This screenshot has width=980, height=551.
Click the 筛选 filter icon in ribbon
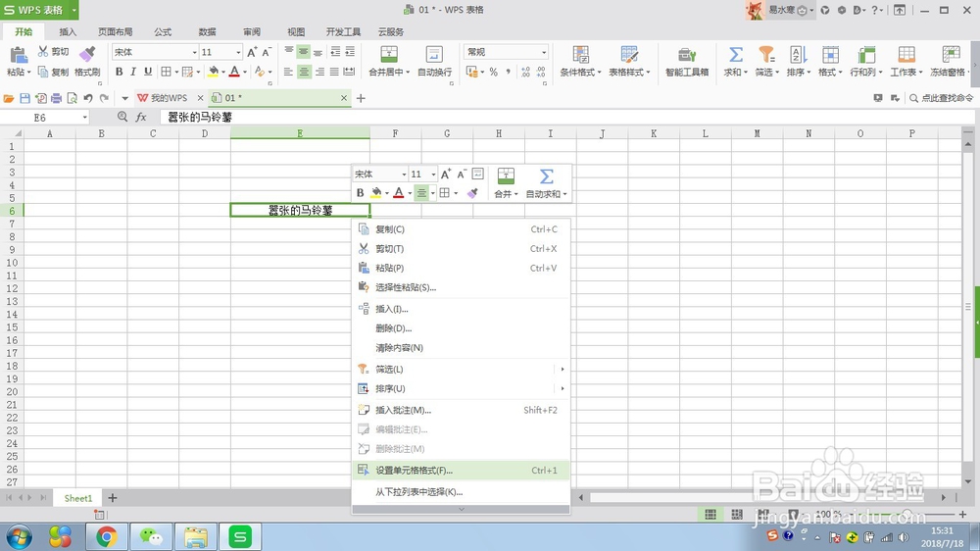click(766, 54)
